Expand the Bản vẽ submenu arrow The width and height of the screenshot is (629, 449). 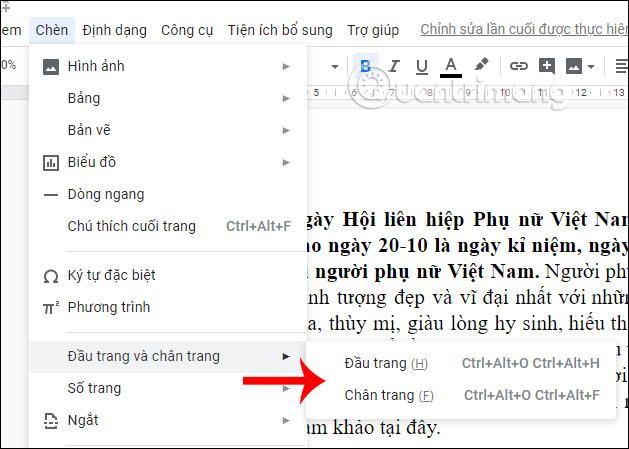coord(286,131)
